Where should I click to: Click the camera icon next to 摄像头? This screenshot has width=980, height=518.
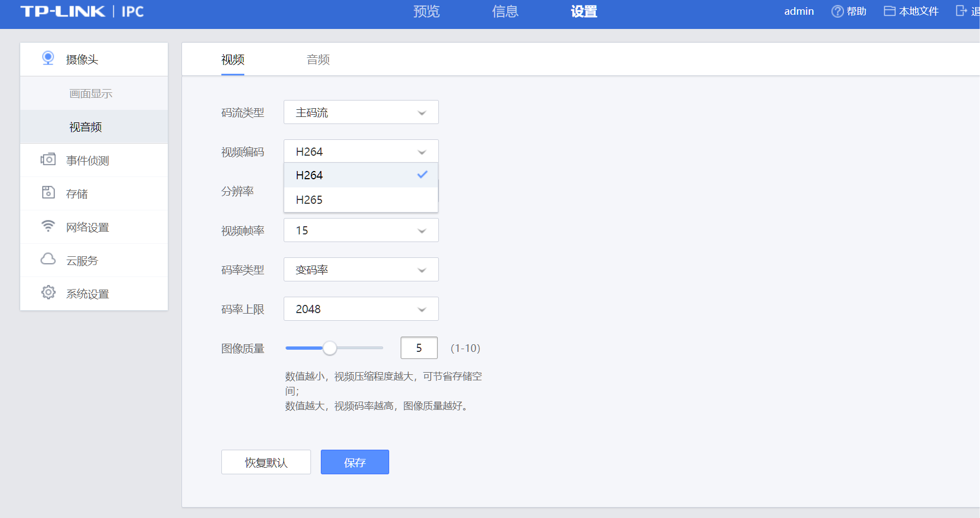[48, 58]
